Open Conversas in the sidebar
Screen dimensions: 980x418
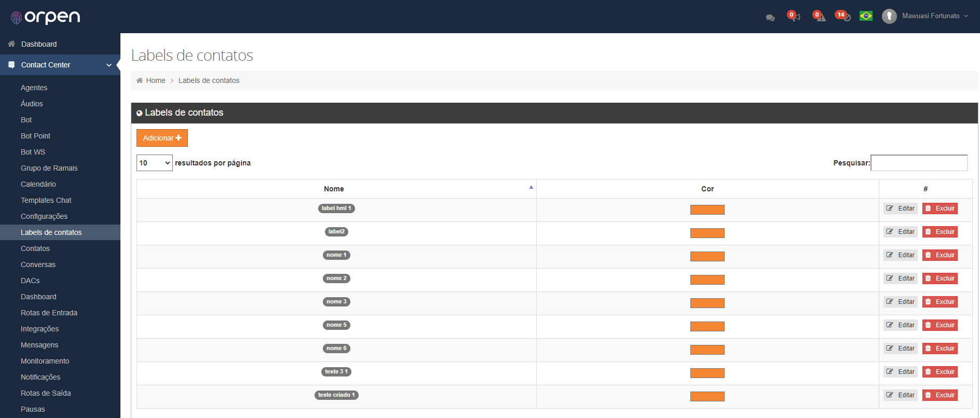pos(38,264)
